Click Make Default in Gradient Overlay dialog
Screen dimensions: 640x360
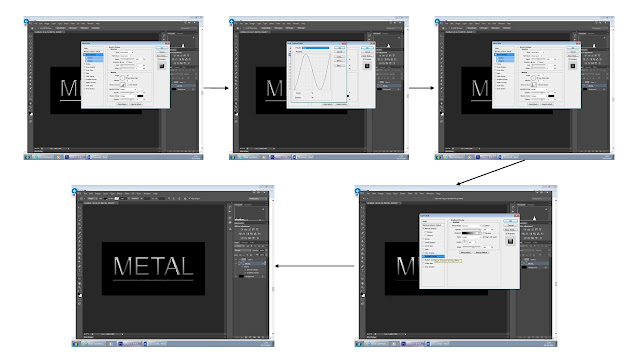[466, 253]
